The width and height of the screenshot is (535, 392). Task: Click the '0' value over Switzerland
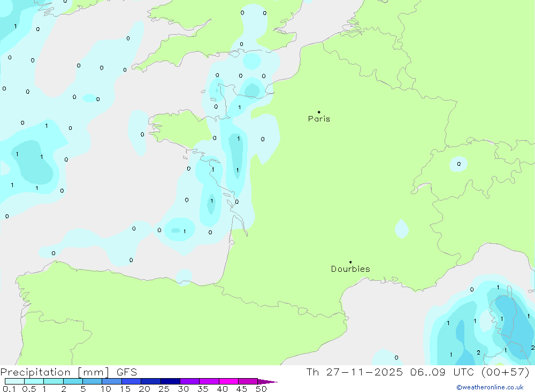(458, 164)
